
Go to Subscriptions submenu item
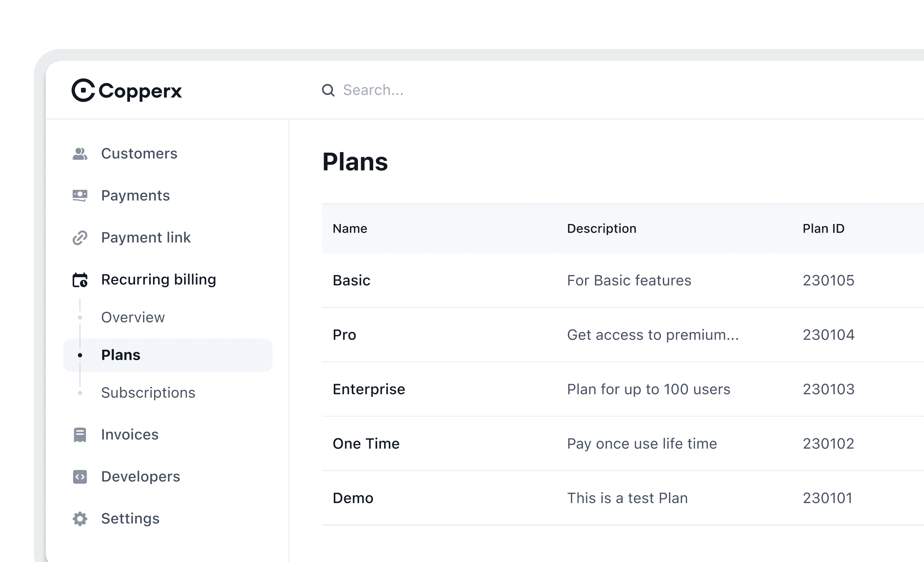pos(148,393)
